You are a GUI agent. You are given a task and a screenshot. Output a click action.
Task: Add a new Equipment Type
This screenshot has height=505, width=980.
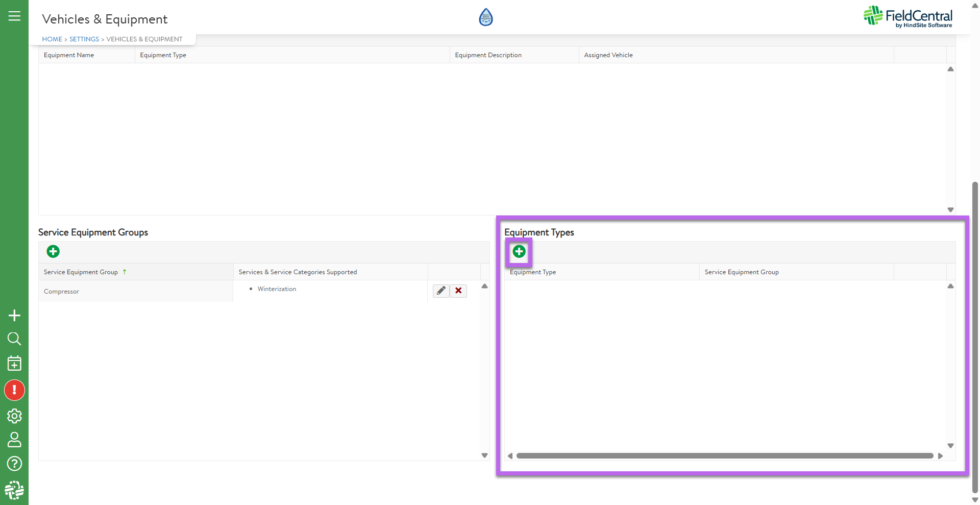tap(519, 252)
